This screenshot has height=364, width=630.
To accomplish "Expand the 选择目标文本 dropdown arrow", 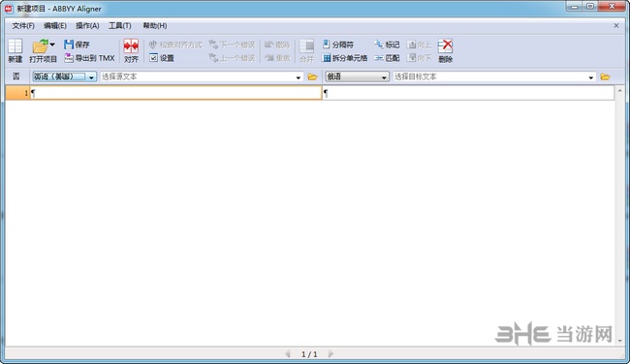I will point(590,77).
